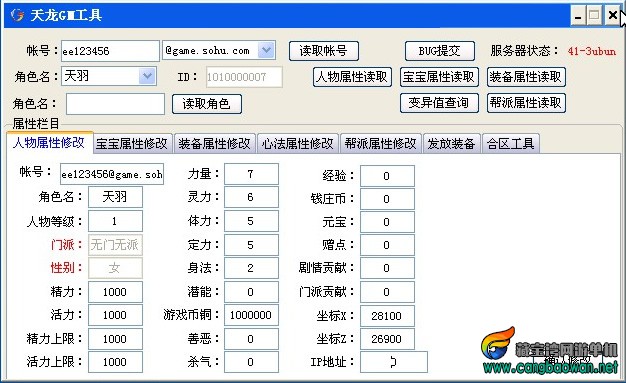Close the 天龙GM工具 window
This screenshot has height=383, width=626.
point(612,16)
